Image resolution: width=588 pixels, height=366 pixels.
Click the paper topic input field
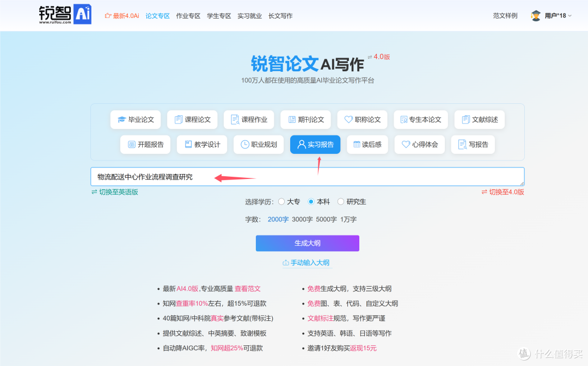pyautogui.click(x=308, y=177)
